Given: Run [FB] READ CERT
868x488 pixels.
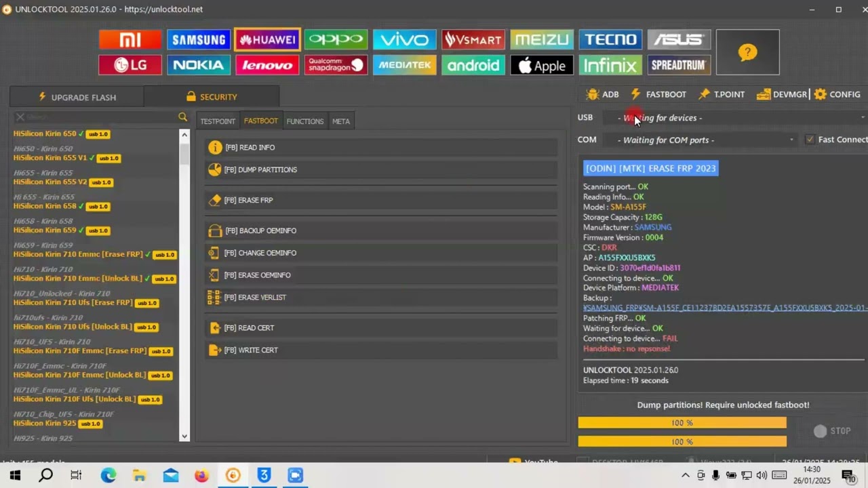Looking at the screenshot, I should pyautogui.click(x=381, y=328).
